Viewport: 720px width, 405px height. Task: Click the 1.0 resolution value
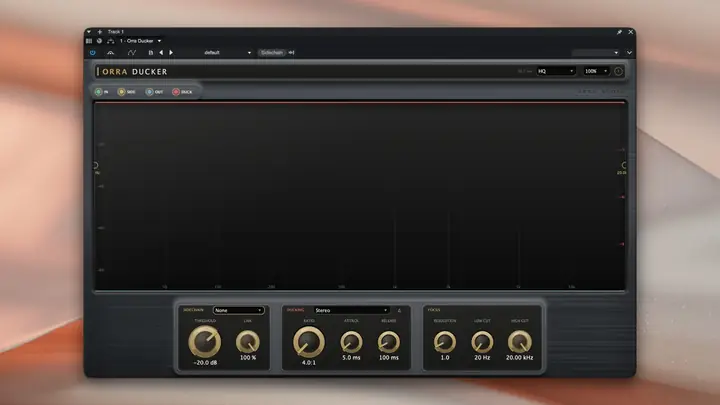[x=445, y=358]
